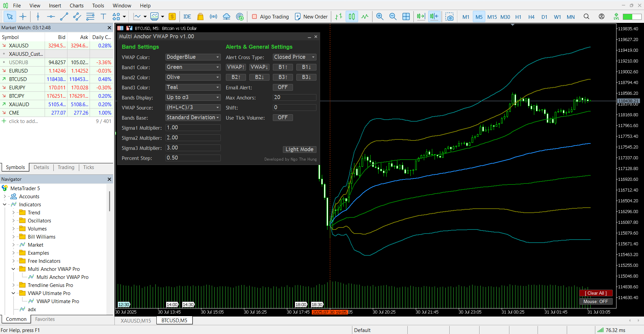This screenshot has height=334, width=644.
Task: Click the Percent Step input field
Action: [x=193, y=158]
